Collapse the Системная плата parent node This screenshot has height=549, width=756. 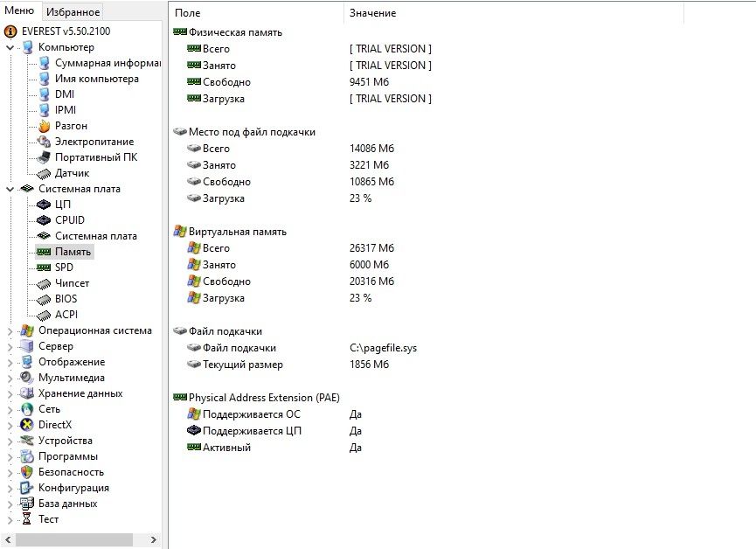click(x=10, y=189)
